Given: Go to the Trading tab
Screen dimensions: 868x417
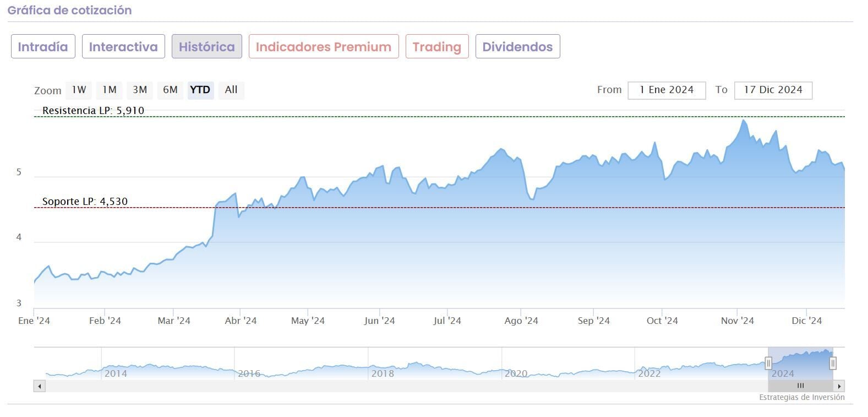Looking at the screenshot, I should [x=436, y=47].
